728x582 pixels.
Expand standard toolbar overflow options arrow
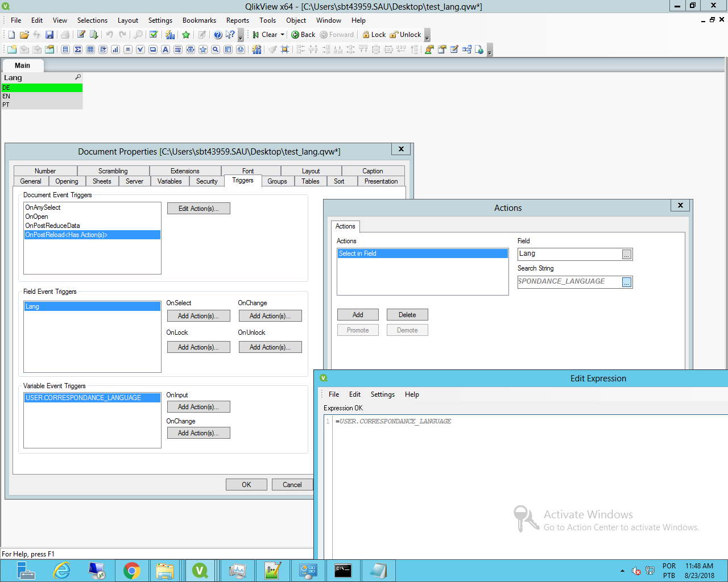click(241, 36)
